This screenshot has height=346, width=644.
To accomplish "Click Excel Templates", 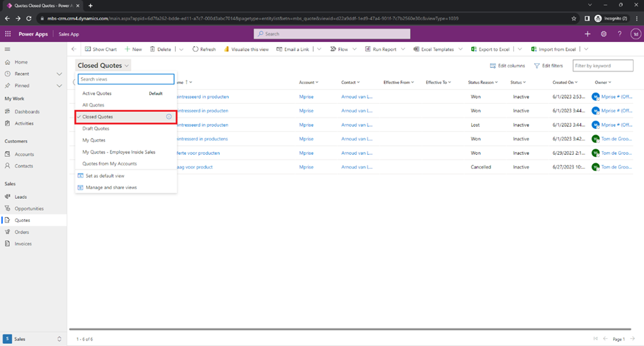I will 434,49.
